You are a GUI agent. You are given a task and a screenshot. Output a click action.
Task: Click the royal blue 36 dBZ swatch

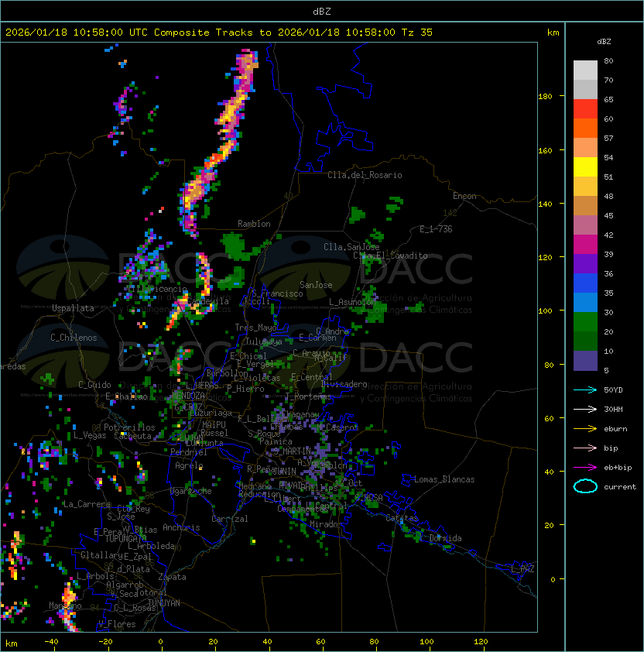(x=585, y=283)
